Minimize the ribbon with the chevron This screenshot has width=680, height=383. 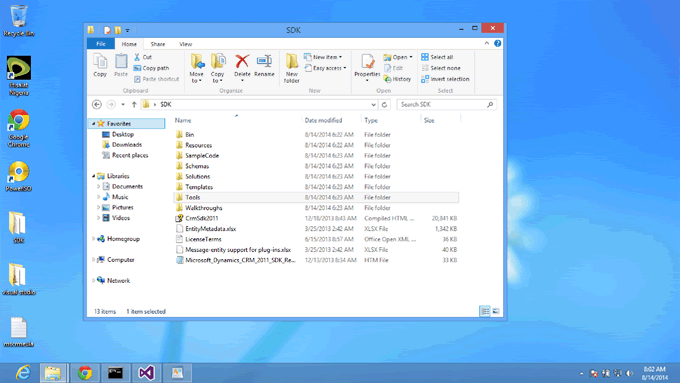click(x=487, y=43)
